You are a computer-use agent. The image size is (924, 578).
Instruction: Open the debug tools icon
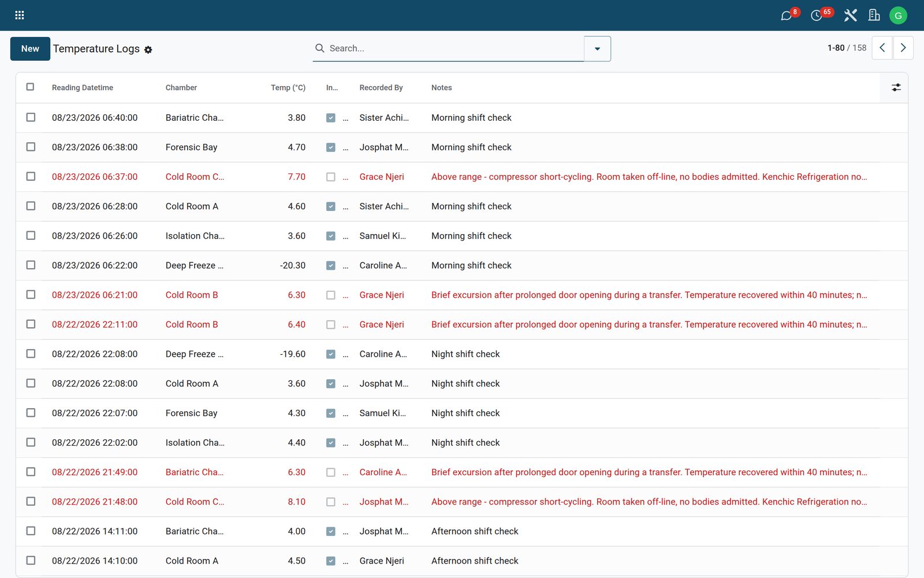(850, 16)
